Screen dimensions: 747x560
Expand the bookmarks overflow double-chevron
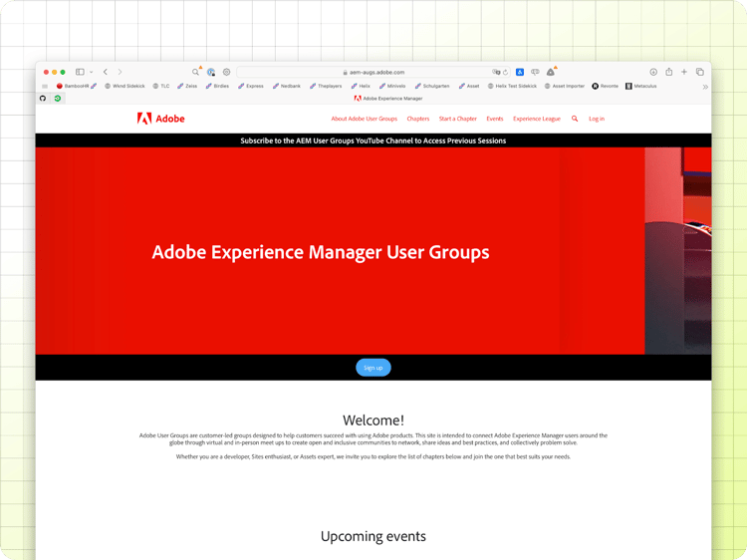pos(705,87)
